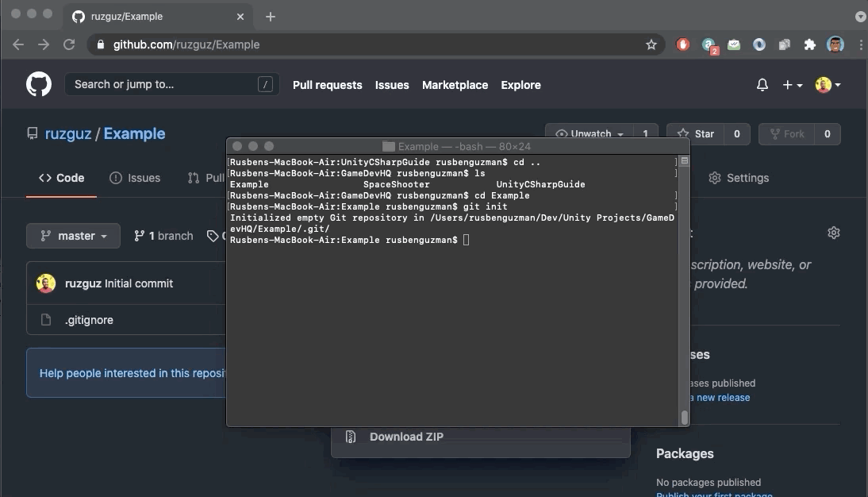Click the star count 0
The image size is (868, 497).
pos(737,133)
